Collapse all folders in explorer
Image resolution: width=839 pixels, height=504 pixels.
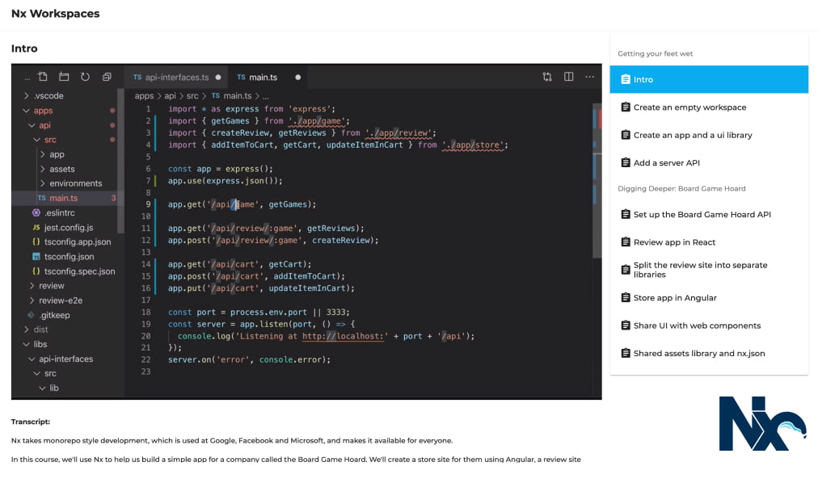coord(107,77)
